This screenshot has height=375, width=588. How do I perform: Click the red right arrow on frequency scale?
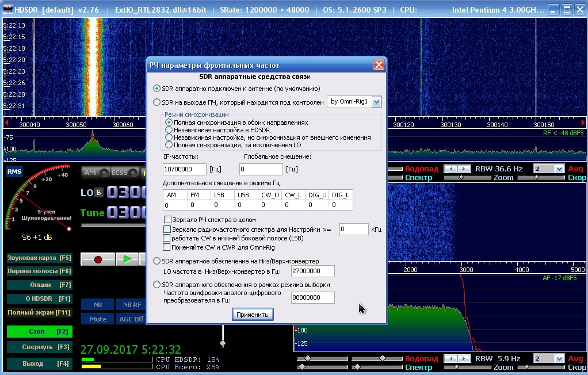point(583,123)
